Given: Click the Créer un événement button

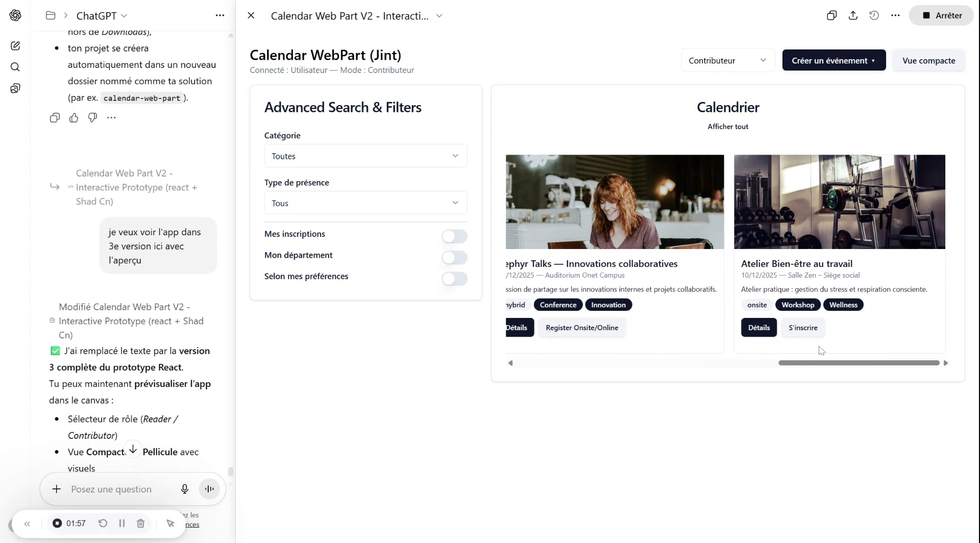Looking at the screenshot, I should tap(833, 60).
